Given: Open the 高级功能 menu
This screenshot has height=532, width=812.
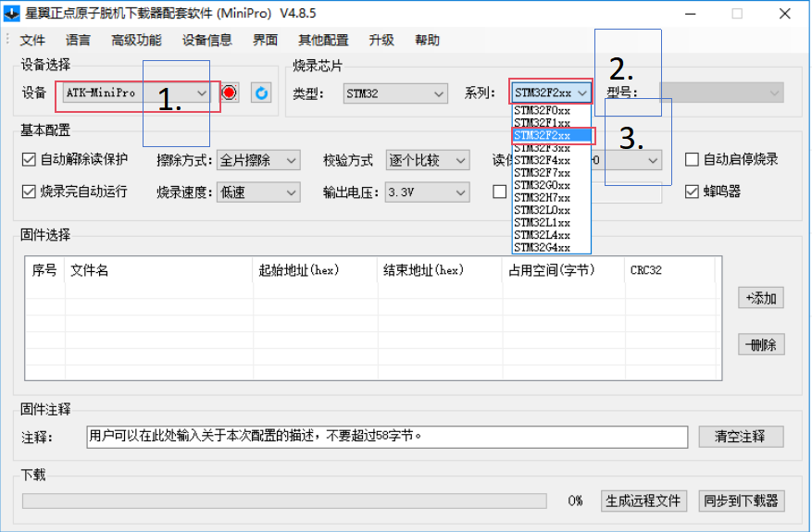Looking at the screenshot, I should click(x=136, y=40).
